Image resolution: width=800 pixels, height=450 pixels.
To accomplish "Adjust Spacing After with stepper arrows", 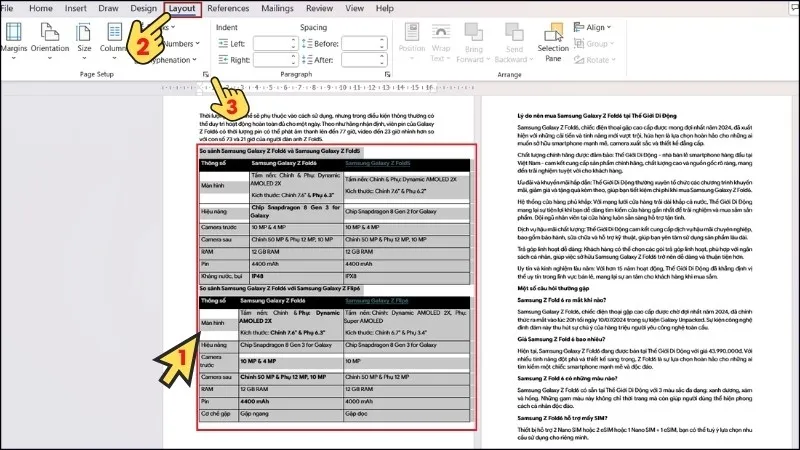I will (382, 60).
